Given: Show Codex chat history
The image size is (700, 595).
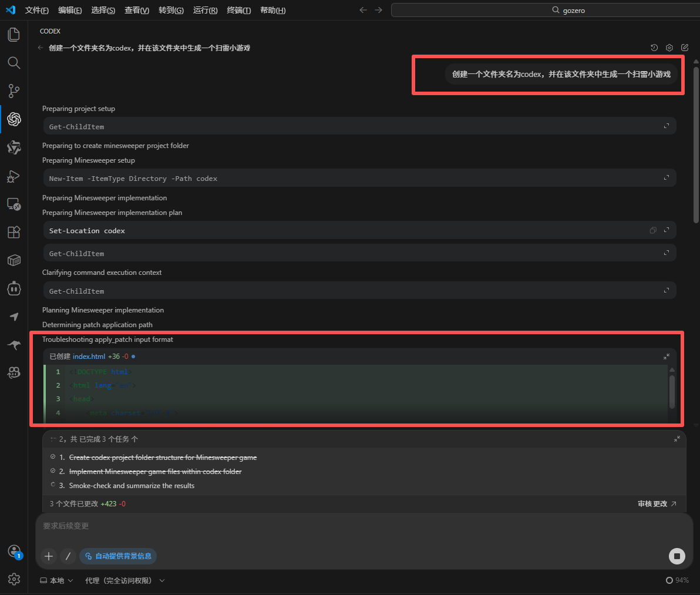Looking at the screenshot, I should pos(654,48).
